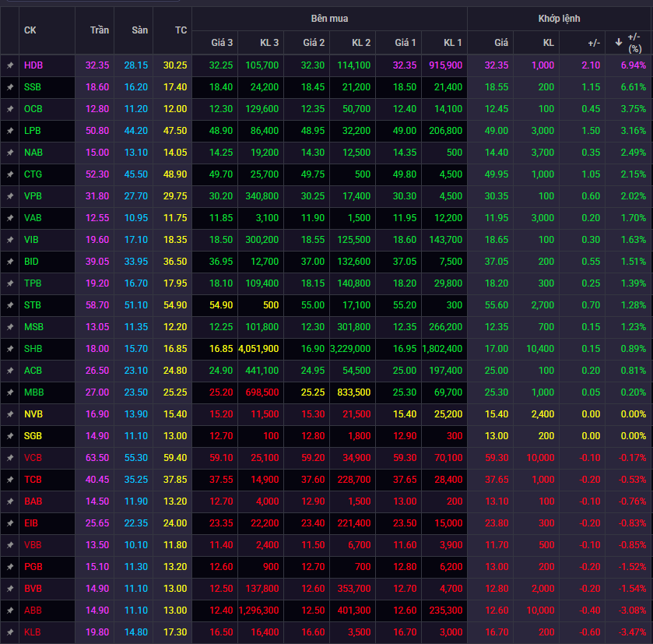Screen dimensions: 653x644
Task: Click the ABB matched price 12.60
Action: 497,611
